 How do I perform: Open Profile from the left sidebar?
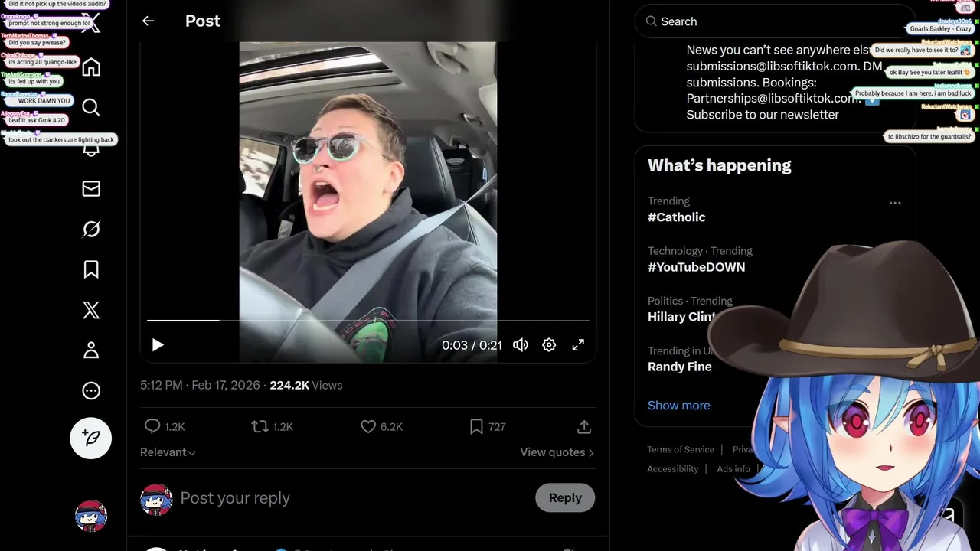click(x=91, y=350)
